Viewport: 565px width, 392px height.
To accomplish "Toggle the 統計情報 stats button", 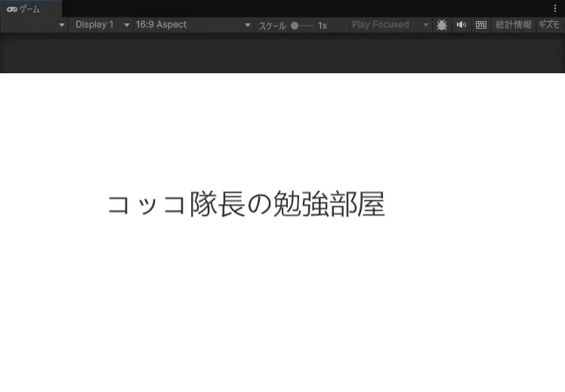I will pyautogui.click(x=514, y=25).
